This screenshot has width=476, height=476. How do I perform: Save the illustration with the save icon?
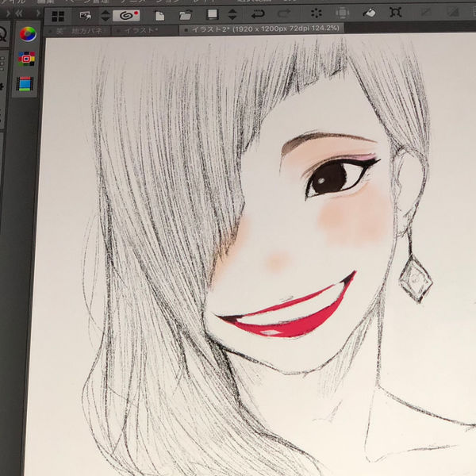coord(212,14)
